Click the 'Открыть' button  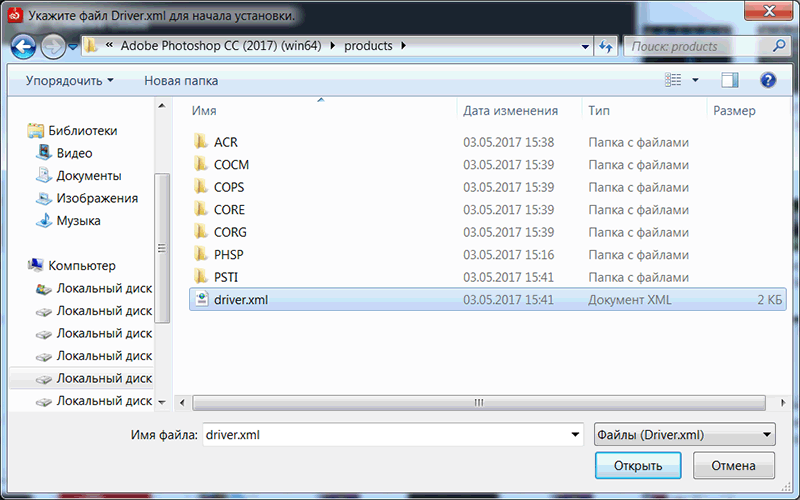(638, 465)
